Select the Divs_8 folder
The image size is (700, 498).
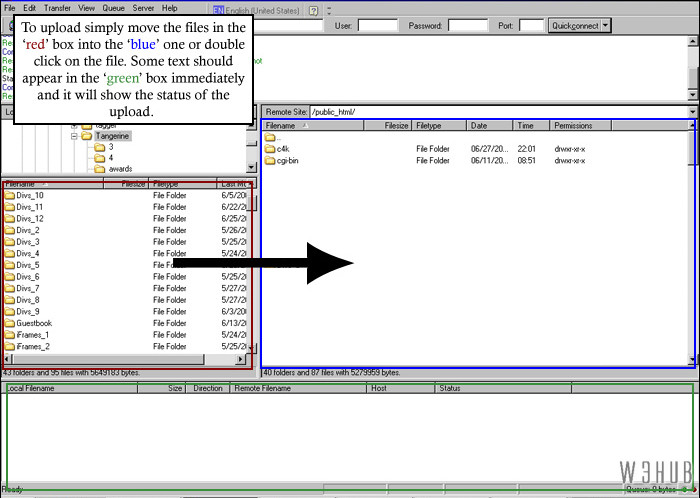pos(28,300)
